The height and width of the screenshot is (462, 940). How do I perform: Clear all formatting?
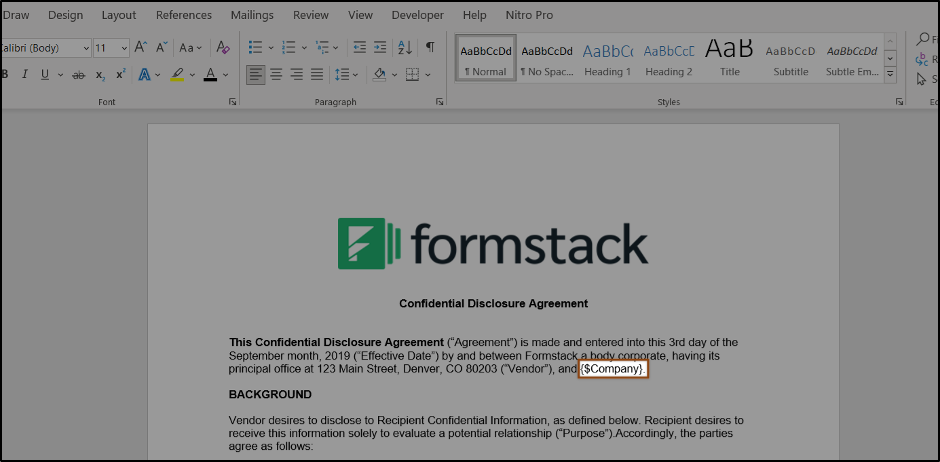(x=223, y=47)
